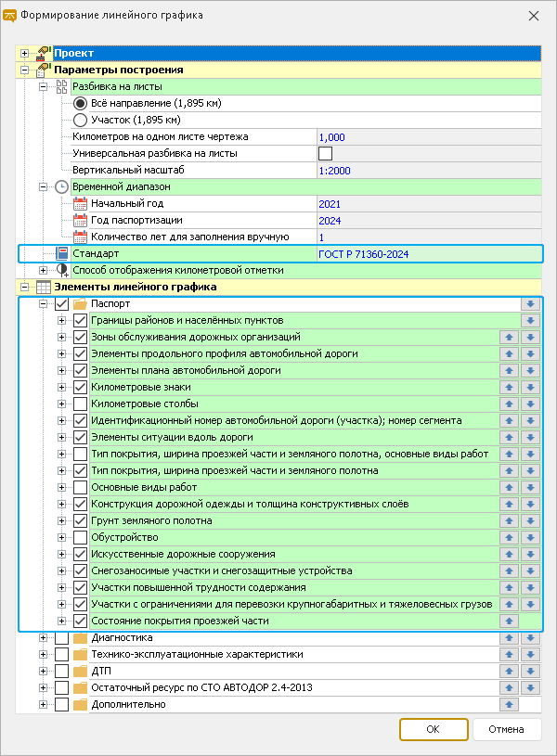This screenshot has width=557, height=756.
Task: Check Технико-эксплуатационные характеристики checkbox
Action: pyautogui.click(x=61, y=655)
